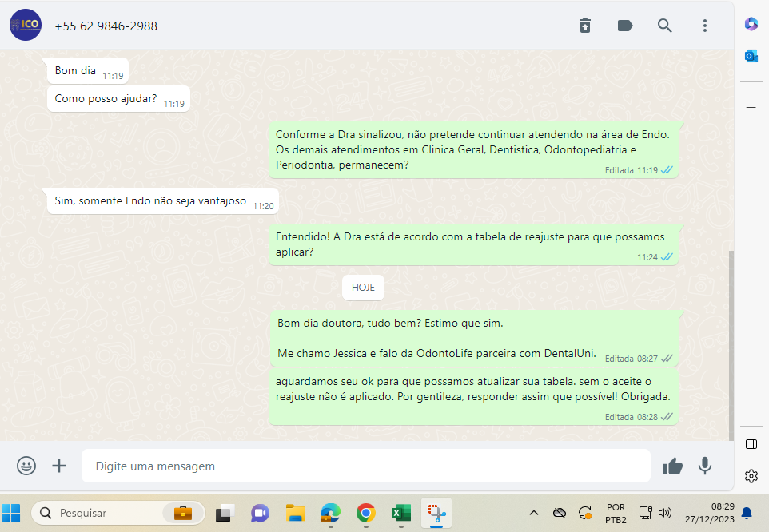This screenshot has height=532, width=769.
Task: Click the chat scrollbar
Action: point(731,343)
